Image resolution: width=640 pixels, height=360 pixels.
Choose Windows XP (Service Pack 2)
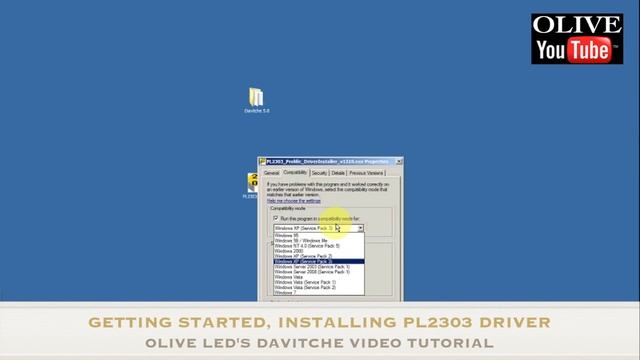[x=319, y=256]
